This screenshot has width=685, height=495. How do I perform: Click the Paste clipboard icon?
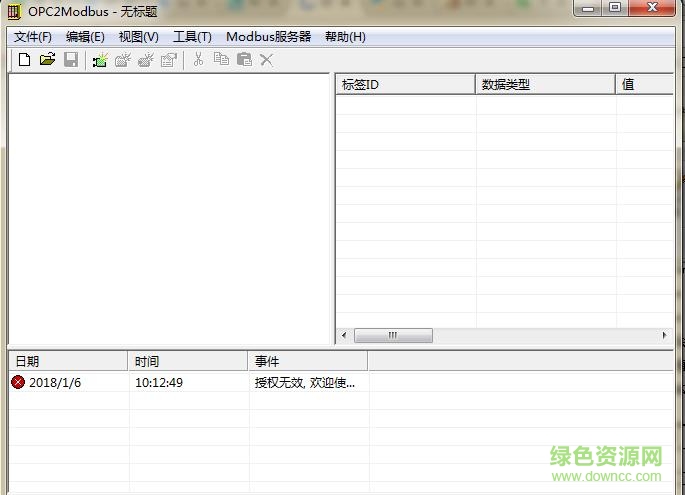pos(244,59)
